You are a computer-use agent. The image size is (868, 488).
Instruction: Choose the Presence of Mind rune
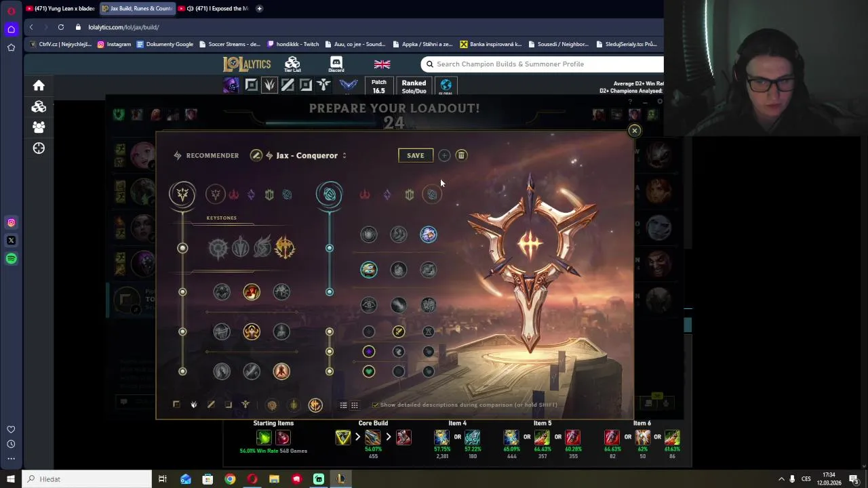pos(281,292)
